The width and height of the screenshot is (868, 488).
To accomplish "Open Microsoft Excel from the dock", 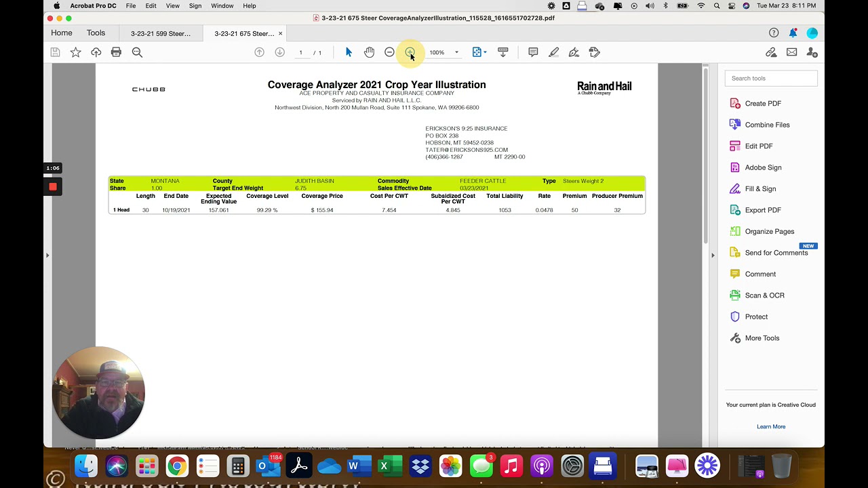I will pyautogui.click(x=390, y=466).
